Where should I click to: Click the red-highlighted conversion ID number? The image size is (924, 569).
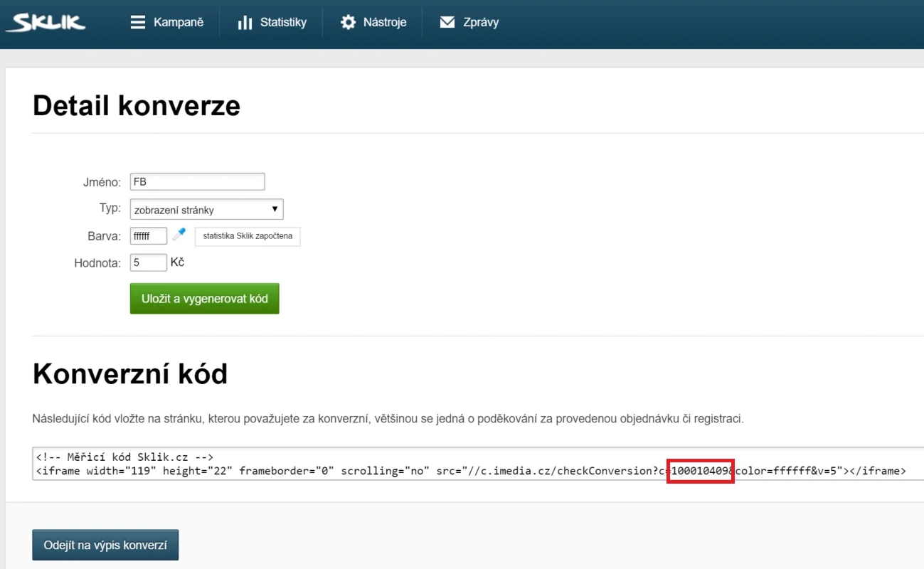point(700,471)
